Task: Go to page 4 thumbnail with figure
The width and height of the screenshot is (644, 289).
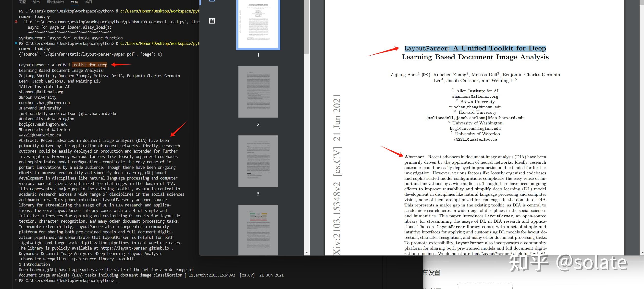Action: 258,230
